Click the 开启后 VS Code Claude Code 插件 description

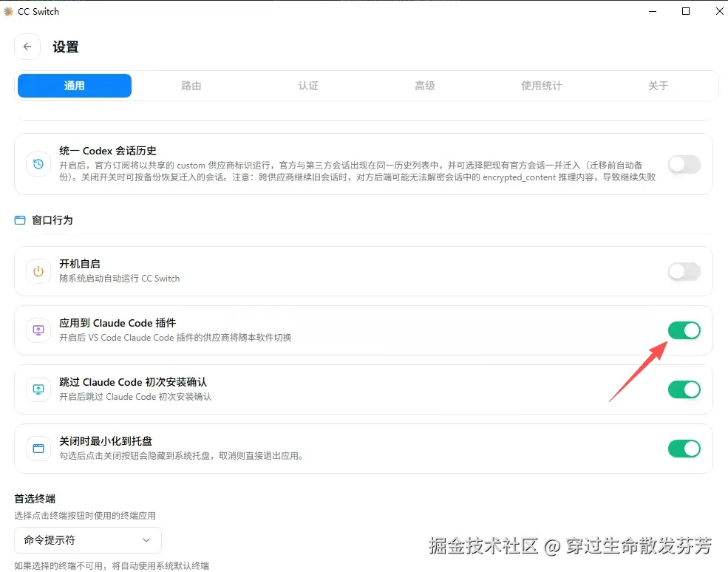(x=175, y=337)
